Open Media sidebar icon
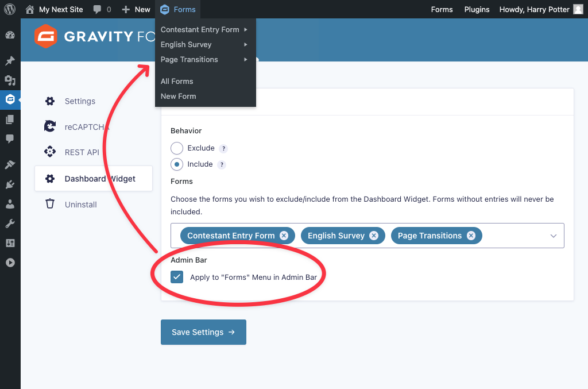The width and height of the screenshot is (588, 389). pos(10,80)
